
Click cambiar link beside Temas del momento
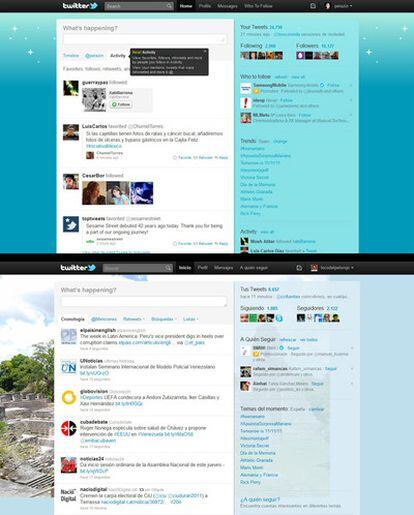coord(316,409)
